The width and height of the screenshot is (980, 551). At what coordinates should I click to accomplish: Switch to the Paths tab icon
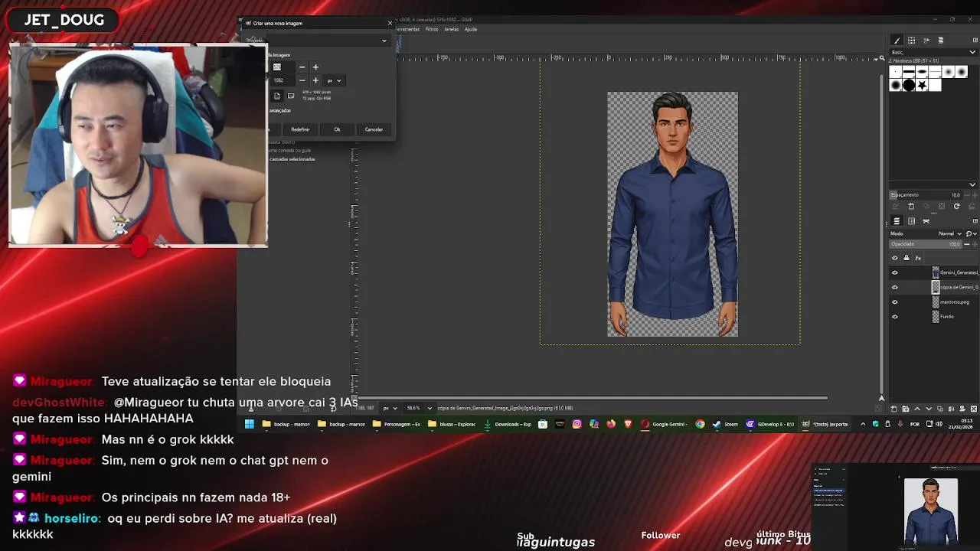pos(926,221)
